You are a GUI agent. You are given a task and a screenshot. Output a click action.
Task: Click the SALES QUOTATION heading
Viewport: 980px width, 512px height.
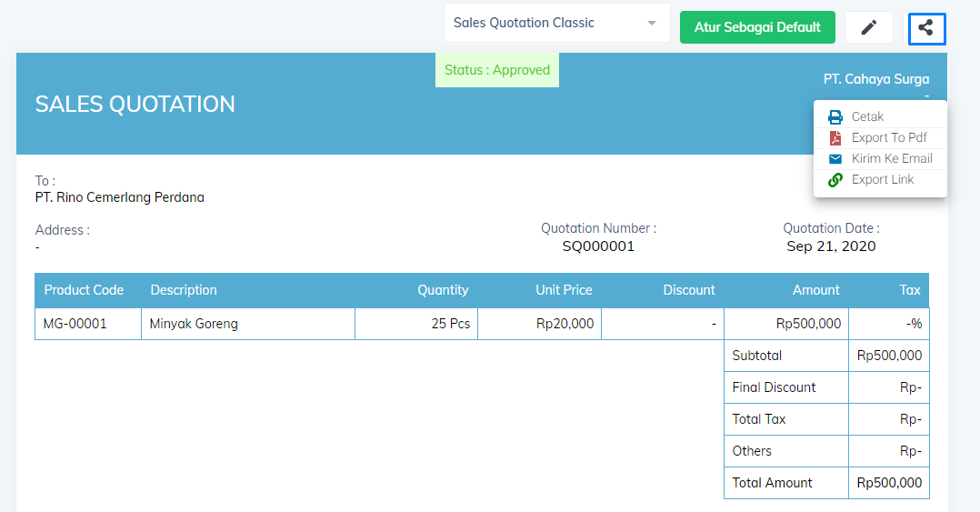[135, 104]
